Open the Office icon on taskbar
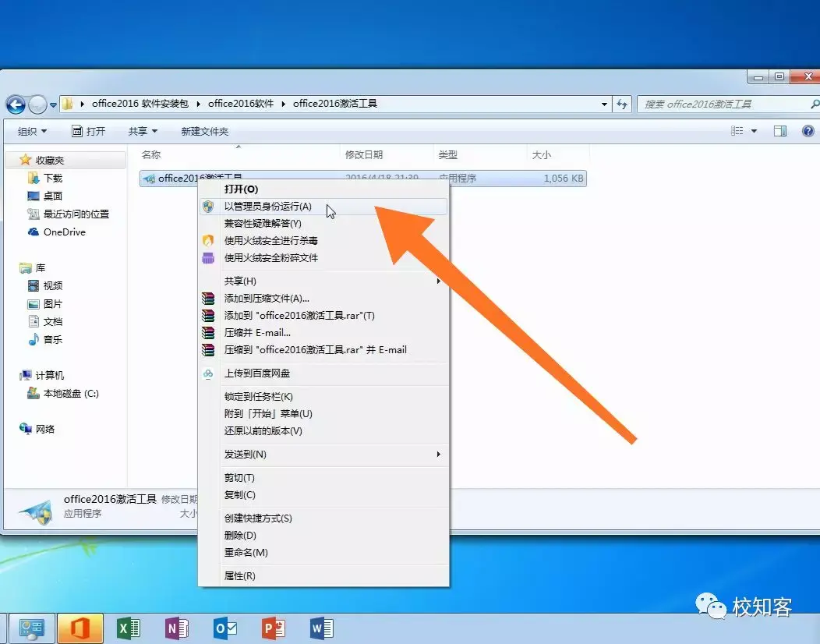The height and width of the screenshot is (644, 820). tap(80, 628)
